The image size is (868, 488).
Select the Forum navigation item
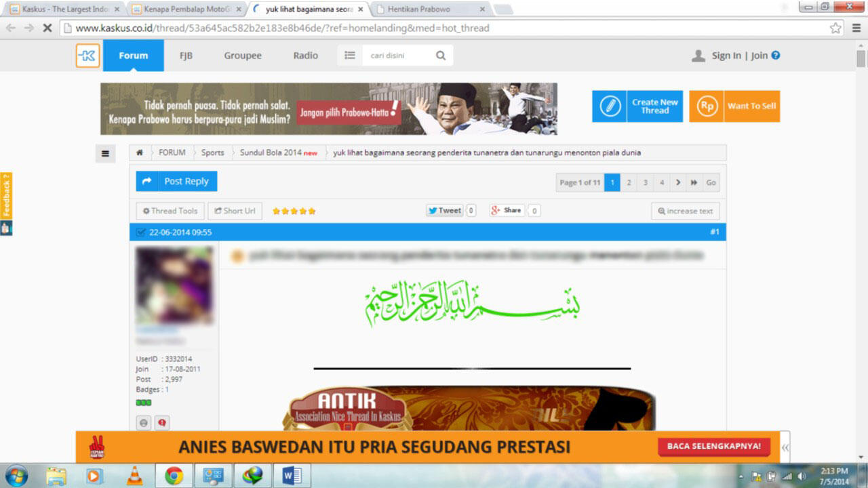coord(134,56)
